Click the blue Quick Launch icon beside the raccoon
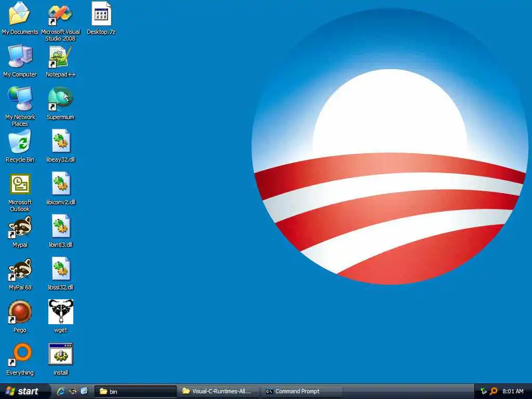Viewport: 532px width, 399px height. pos(84,391)
